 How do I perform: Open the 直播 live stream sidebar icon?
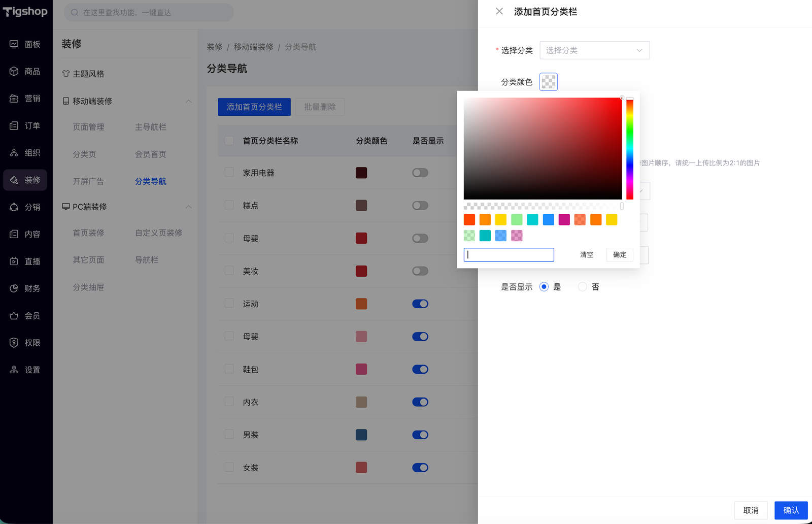[x=14, y=261]
